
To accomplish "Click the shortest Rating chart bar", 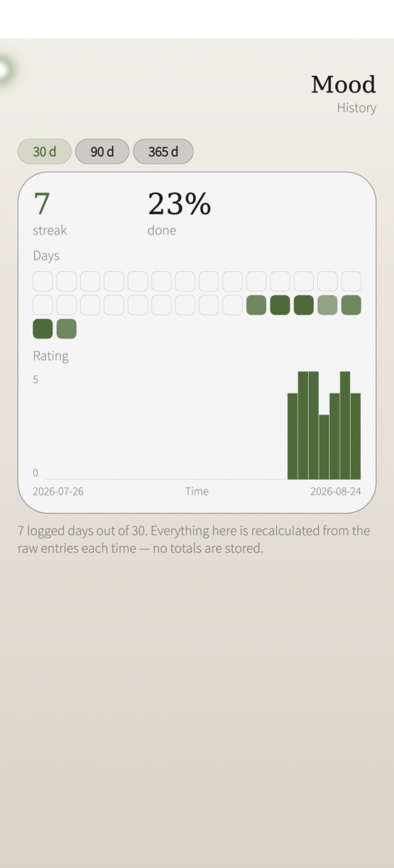I will 324,447.
